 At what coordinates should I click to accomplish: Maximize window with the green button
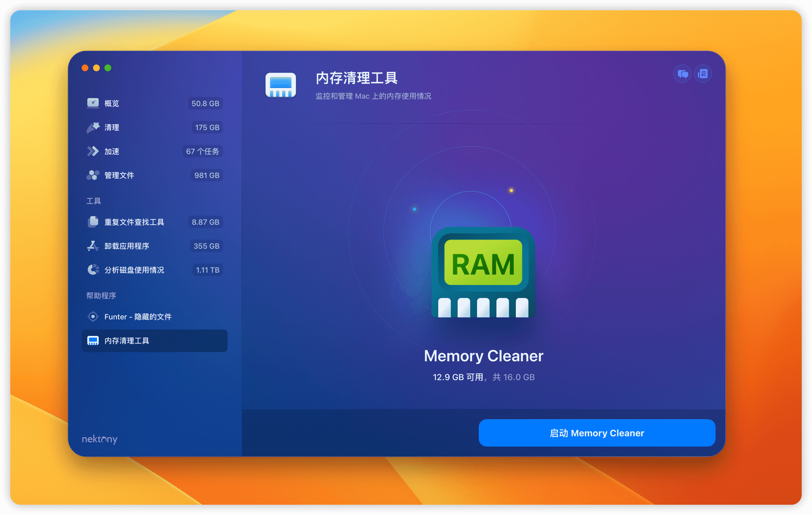pyautogui.click(x=108, y=68)
